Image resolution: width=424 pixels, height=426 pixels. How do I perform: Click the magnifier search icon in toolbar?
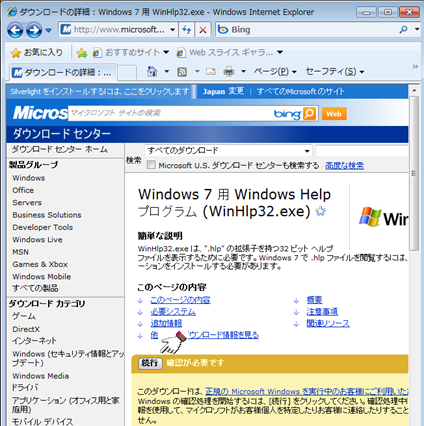[x=403, y=30]
